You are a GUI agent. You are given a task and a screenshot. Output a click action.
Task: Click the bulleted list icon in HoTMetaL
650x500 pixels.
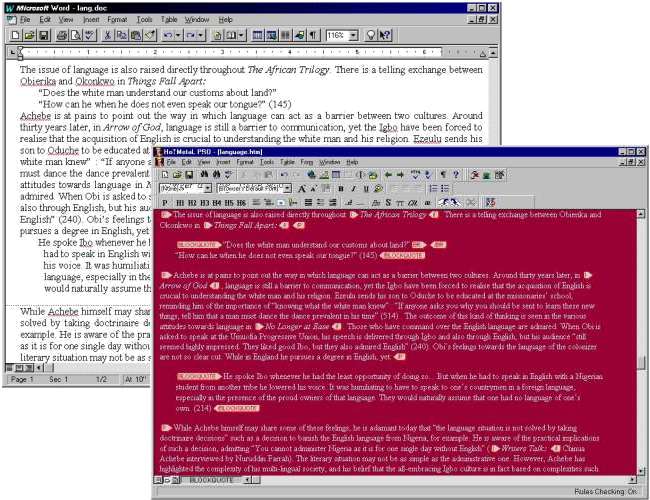click(446, 189)
